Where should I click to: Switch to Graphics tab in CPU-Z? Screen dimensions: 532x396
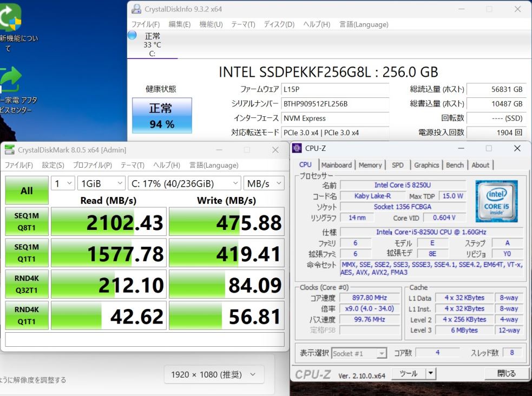[x=426, y=165]
